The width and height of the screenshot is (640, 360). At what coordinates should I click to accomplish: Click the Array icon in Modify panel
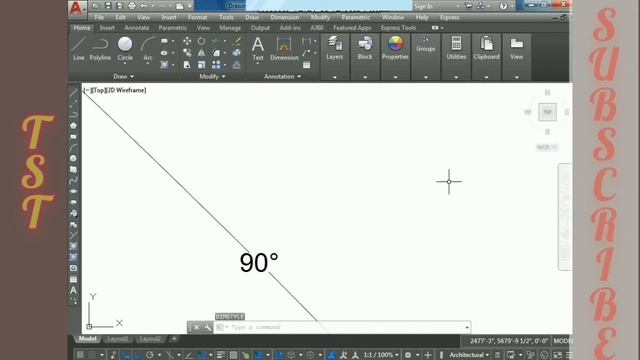(x=216, y=64)
